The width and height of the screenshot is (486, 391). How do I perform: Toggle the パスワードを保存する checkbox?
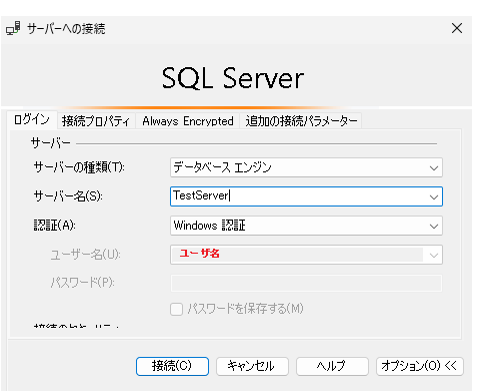(x=176, y=309)
